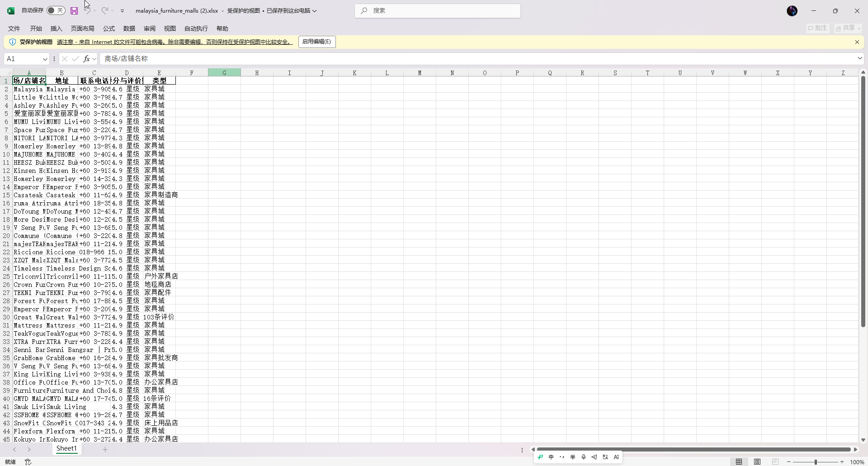Click the zoom out minus button
The image size is (868, 466).
pyautogui.click(x=789, y=462)
